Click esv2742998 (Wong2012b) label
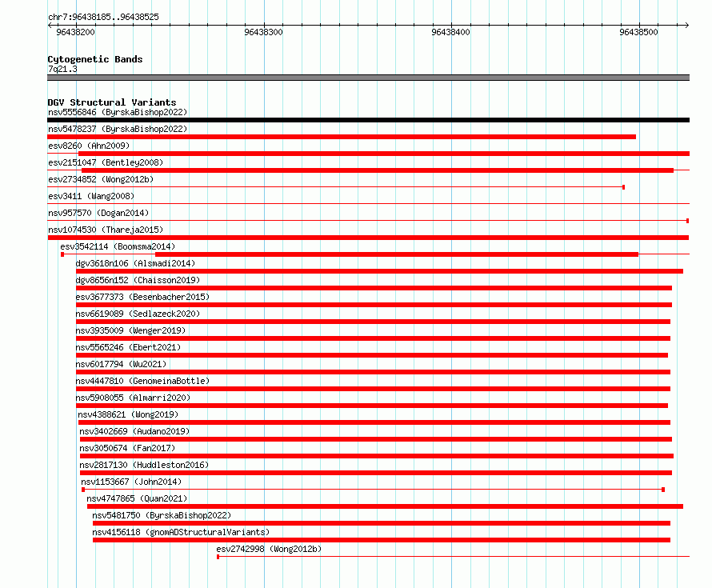Viewport: 712px width, 588px height. click(x=269, y=549)
